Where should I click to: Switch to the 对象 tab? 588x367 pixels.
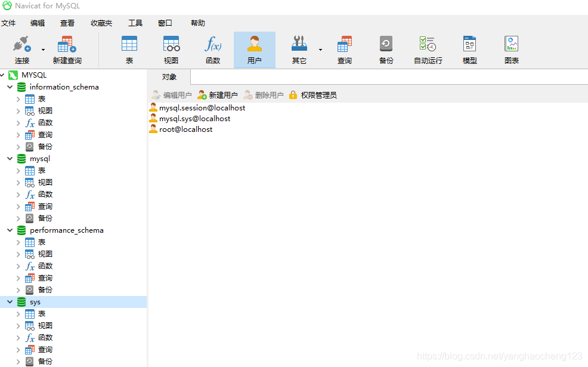169,77
